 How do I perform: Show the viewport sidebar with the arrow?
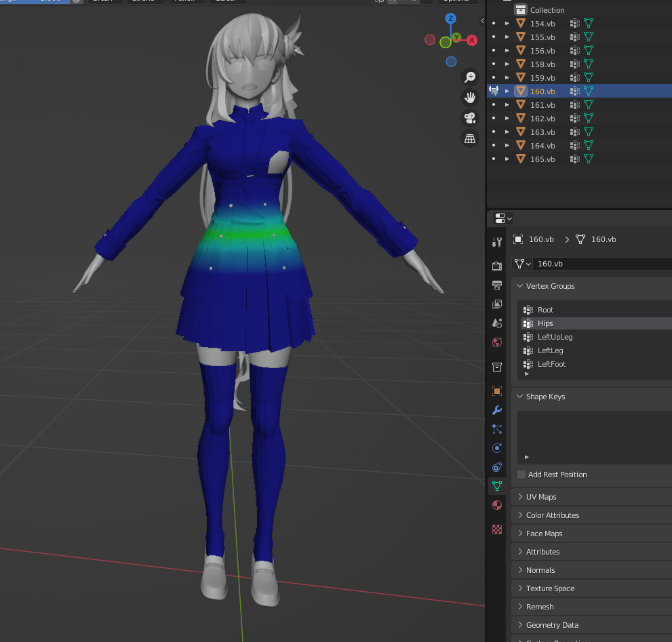pyautogui.click(x=483, y=20)
